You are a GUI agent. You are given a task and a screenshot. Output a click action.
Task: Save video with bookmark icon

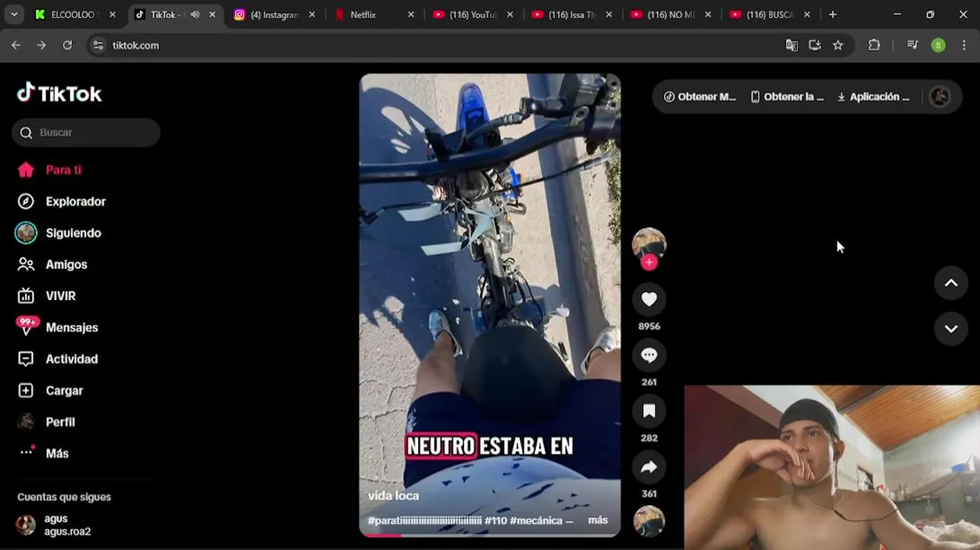coord(649,411)
